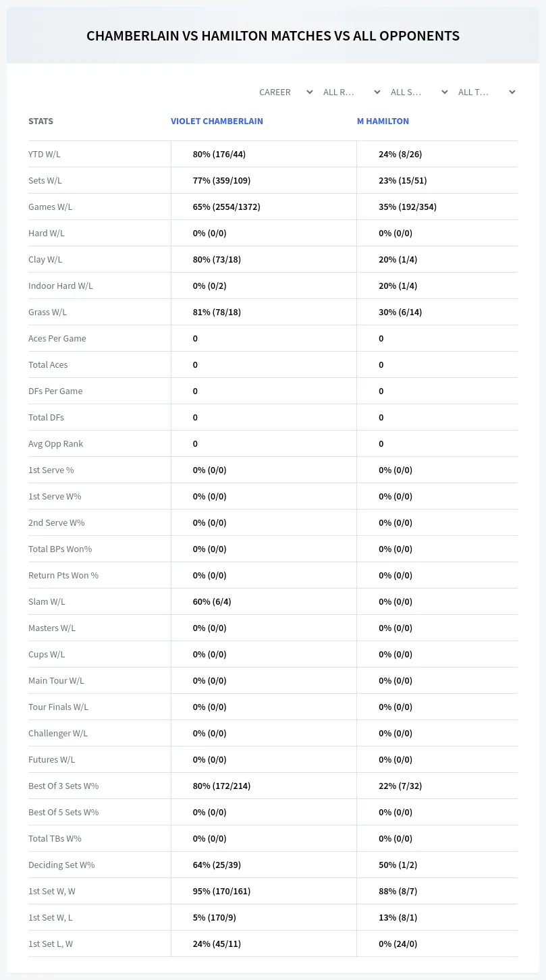Click Hamilton's Best Of 3 Sets value 22% (7/32)
Screen dimensions: 546x980
400,786
